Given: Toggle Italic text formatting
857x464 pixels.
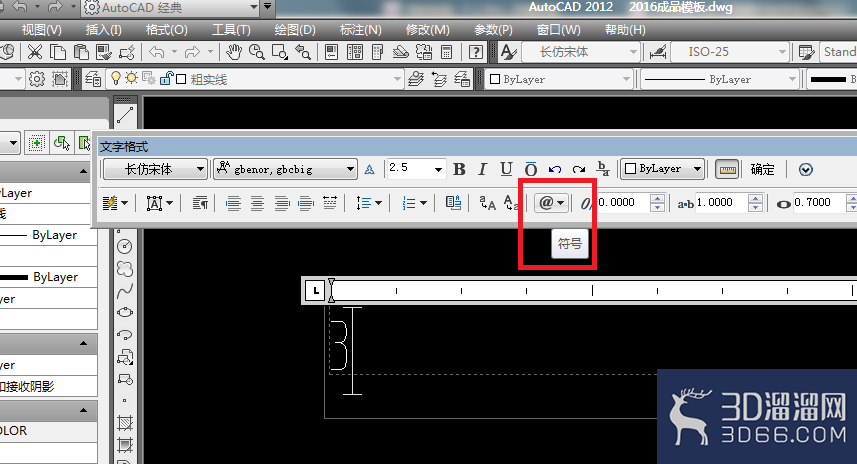Looking at the screenshot, I should (x=482, y=169).
